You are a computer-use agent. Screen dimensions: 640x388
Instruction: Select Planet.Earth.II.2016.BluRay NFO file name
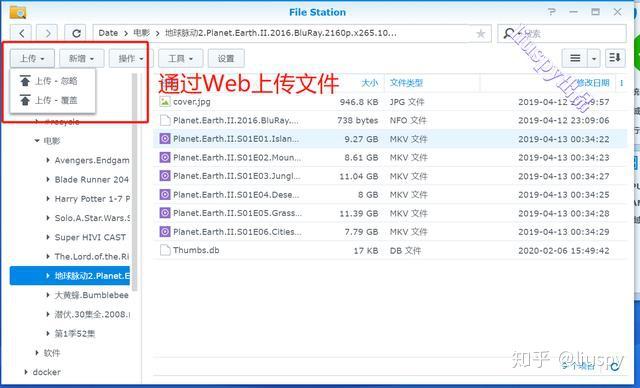pyautogui.click(x=236, y=120)
